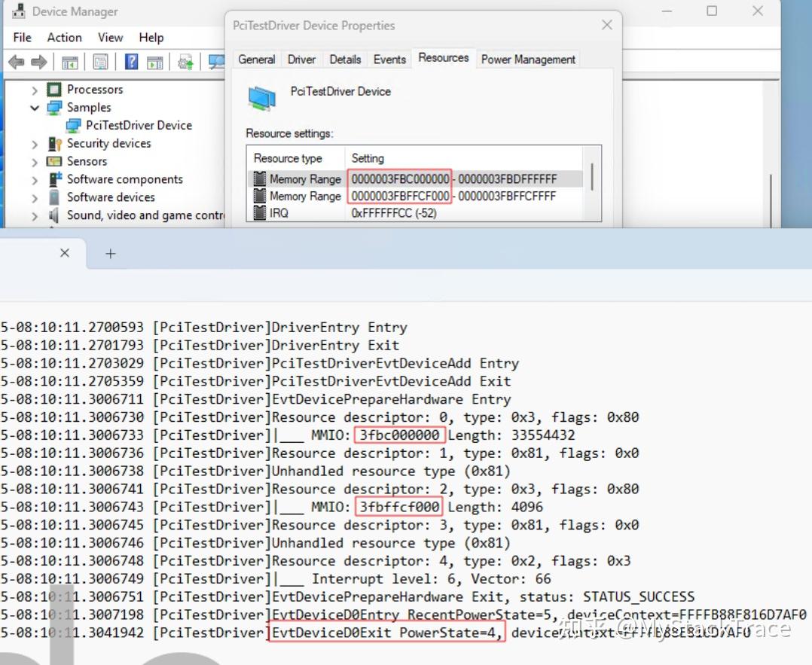The image size is (812, 665).
Task: Click the Processors device category icon
Action: tap(53, 89)
